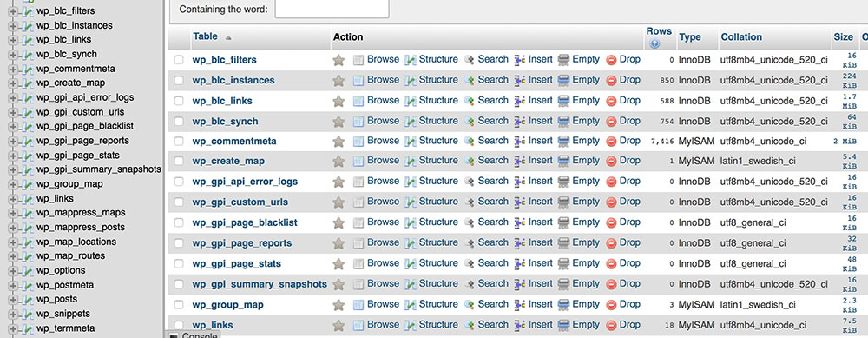Viewport: 868px width, 338px height.
Task: Click Search icon in wp_commentmeta row
Action: tap(470, 142)
